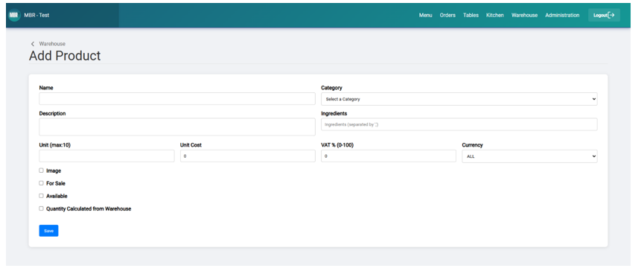Open the Orders navigation item
Screen dimensions: 644x277
pos(447,15)
